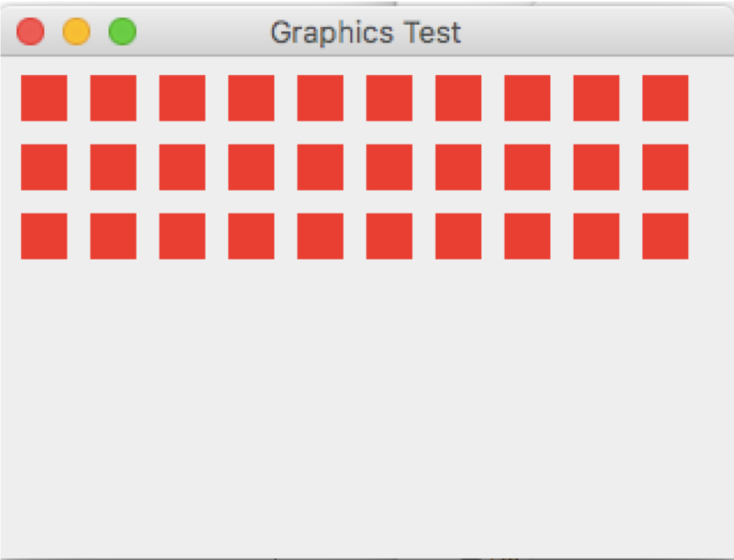Click the first red square in top row

pos(44,98)
